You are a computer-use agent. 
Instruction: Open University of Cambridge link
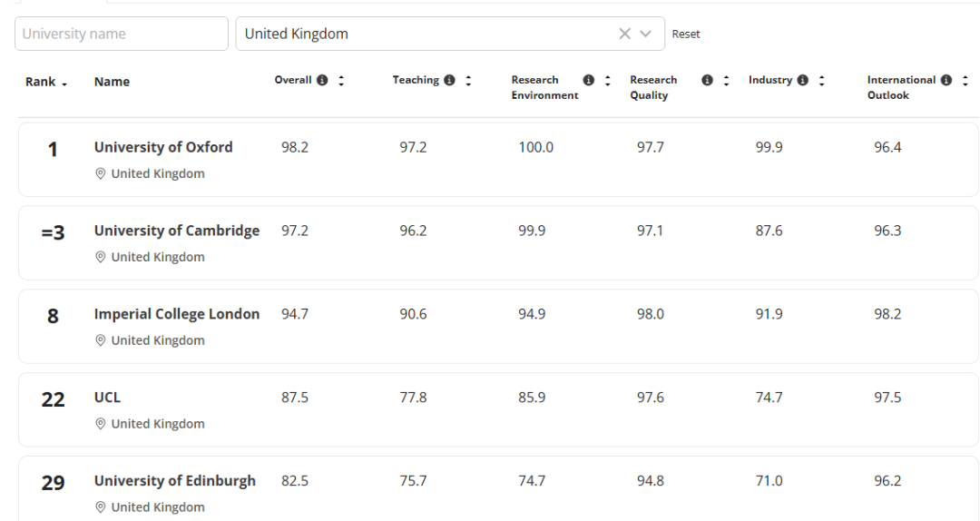point(177,231)
